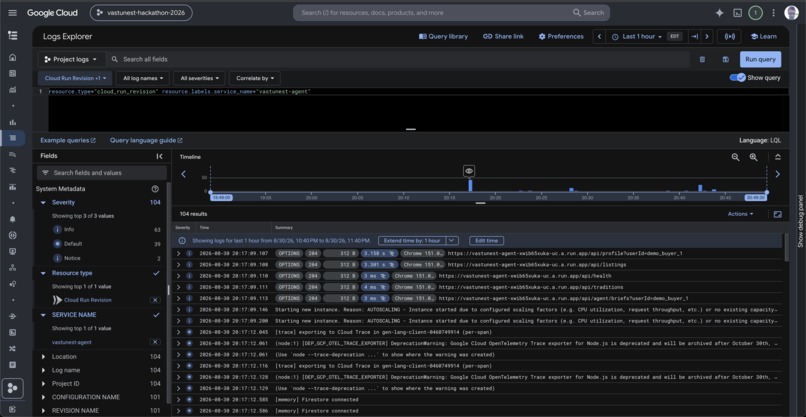Collapse the Fields panel with the arrow icon
The width and height of the screenshot is (806, 417).
pyautogui.click(x=159, y=156)
